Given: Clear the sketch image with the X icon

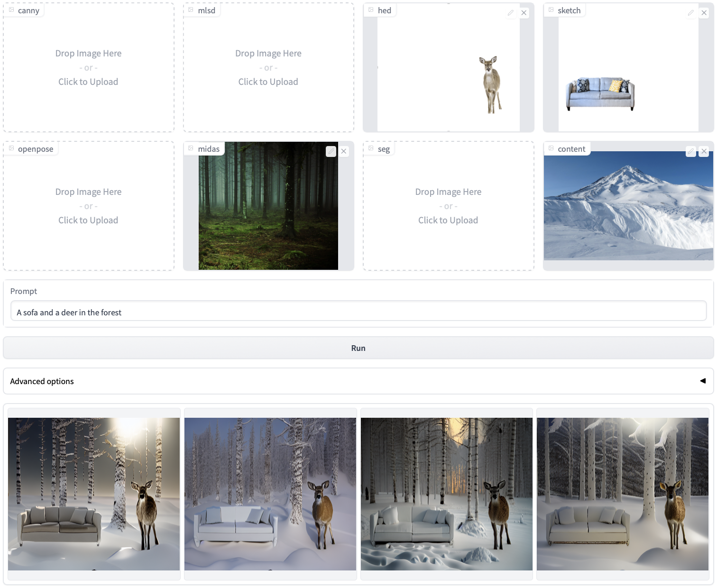Looking at the screenshot, I should [x=704, y=13].
